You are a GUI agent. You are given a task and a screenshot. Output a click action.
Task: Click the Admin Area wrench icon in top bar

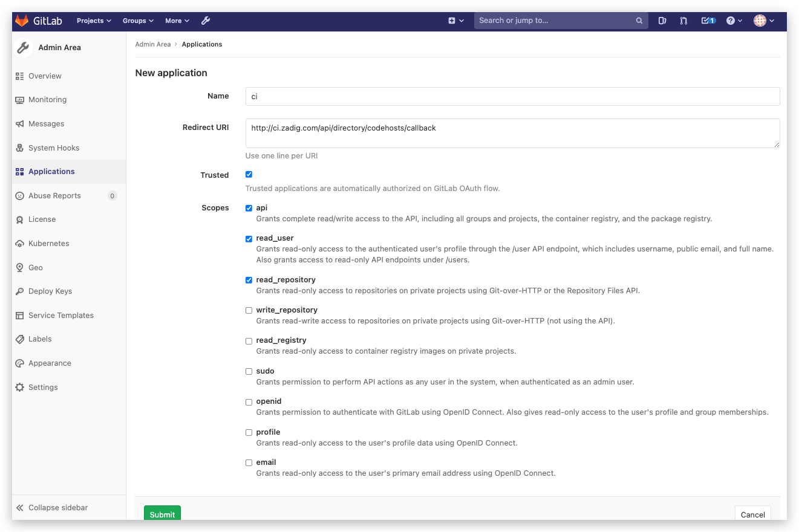click(206, 20)
